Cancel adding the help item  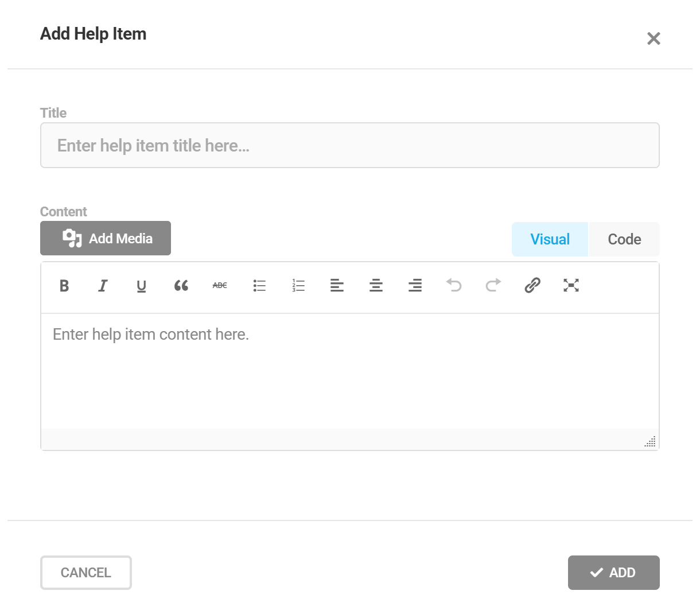tap(85, 572)
